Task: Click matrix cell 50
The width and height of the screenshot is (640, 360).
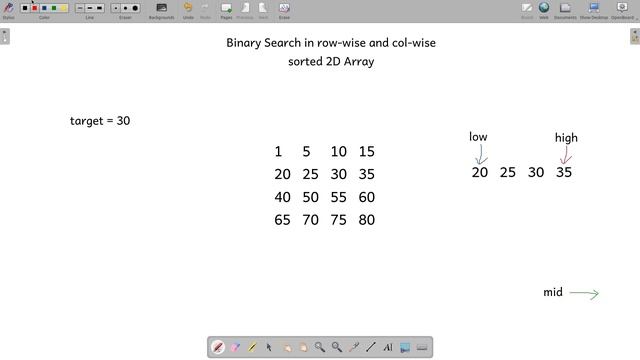Action: click(x=311, y=197)
